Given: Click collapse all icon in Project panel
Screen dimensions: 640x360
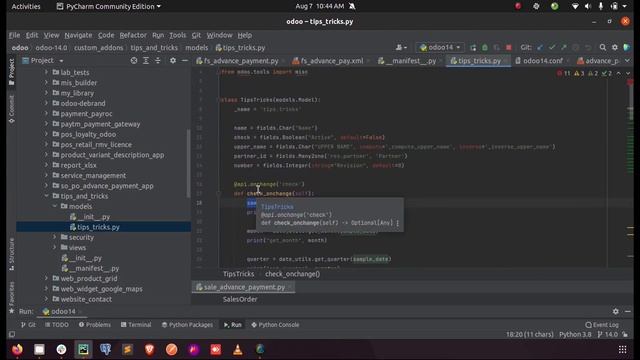Looking at the screenshot, I should [158, 60].
